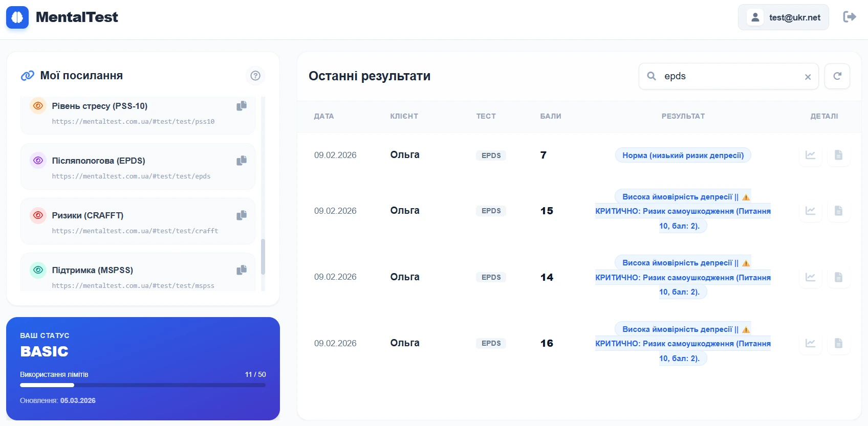Open document details for score 16 result
This screenshot has height=426, width=868.
tap(838, 343)
